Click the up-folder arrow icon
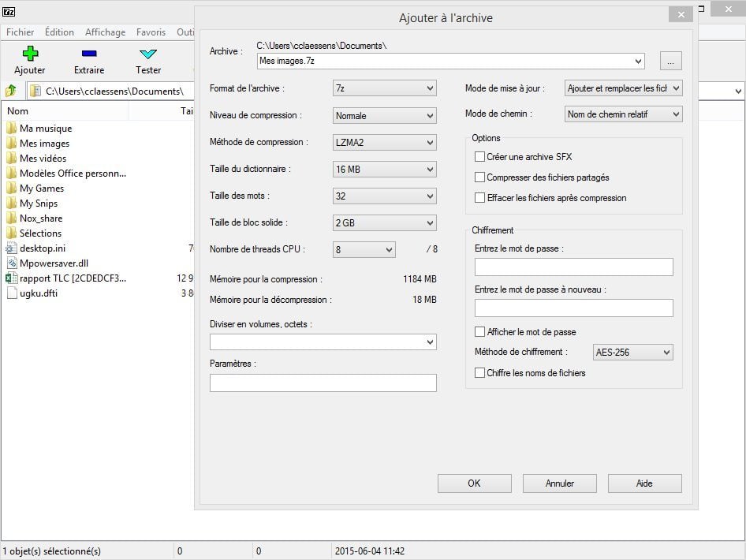This screenshot has height=560, width=746. (11, 91)
